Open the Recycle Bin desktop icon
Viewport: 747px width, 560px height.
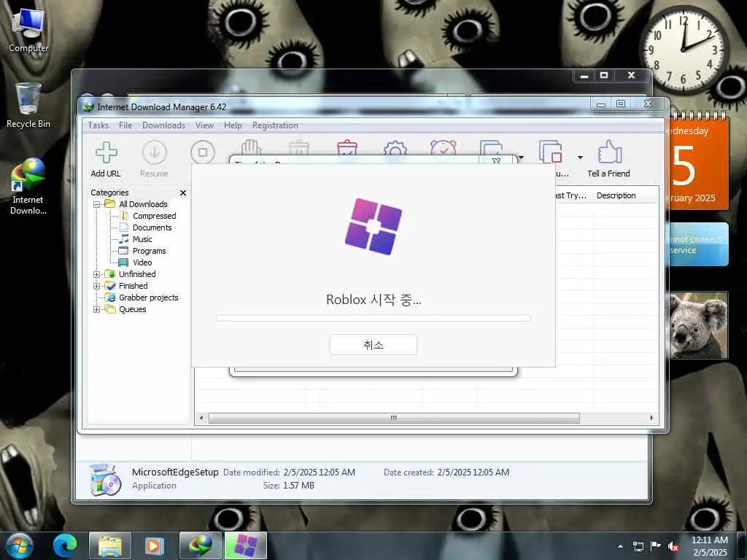pos(28,106)
